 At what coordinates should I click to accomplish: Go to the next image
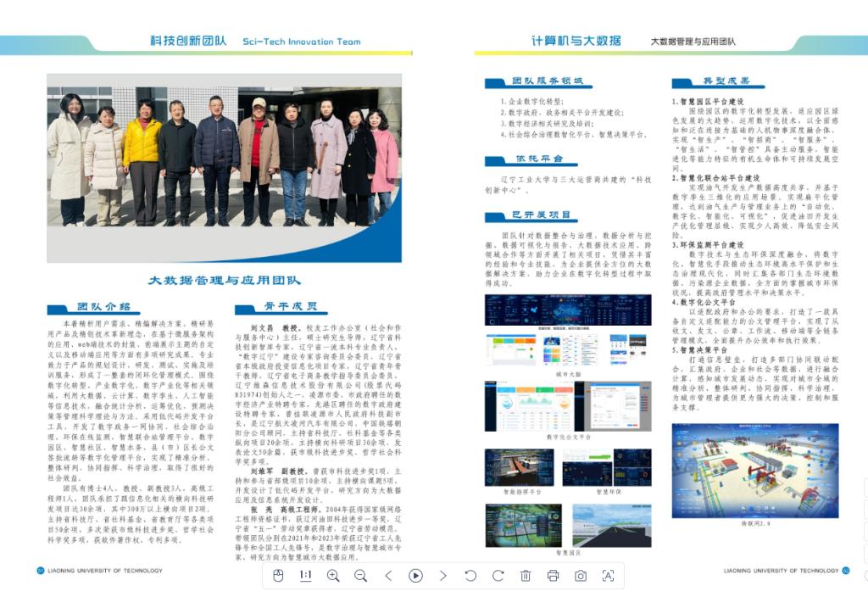tap(442, 575)
